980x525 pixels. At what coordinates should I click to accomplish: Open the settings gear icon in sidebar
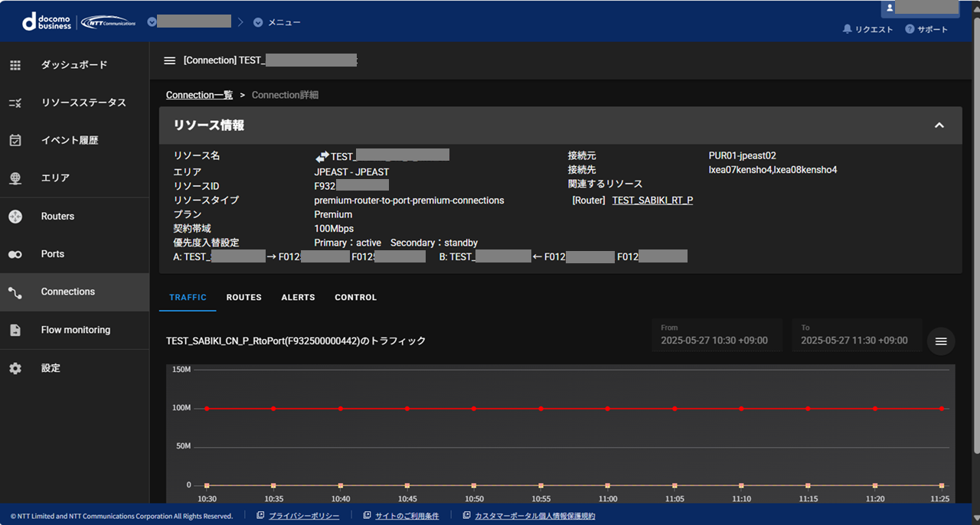point(15,368)
